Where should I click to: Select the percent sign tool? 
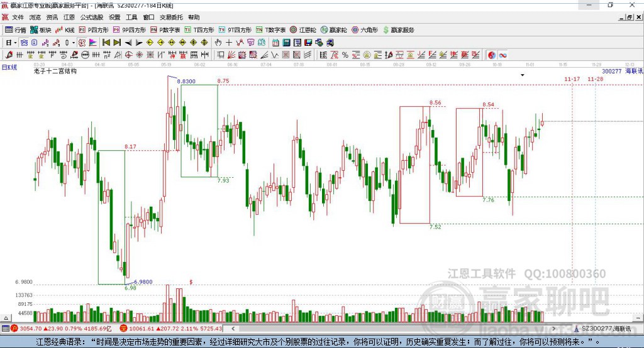click(x=345, y=55)
